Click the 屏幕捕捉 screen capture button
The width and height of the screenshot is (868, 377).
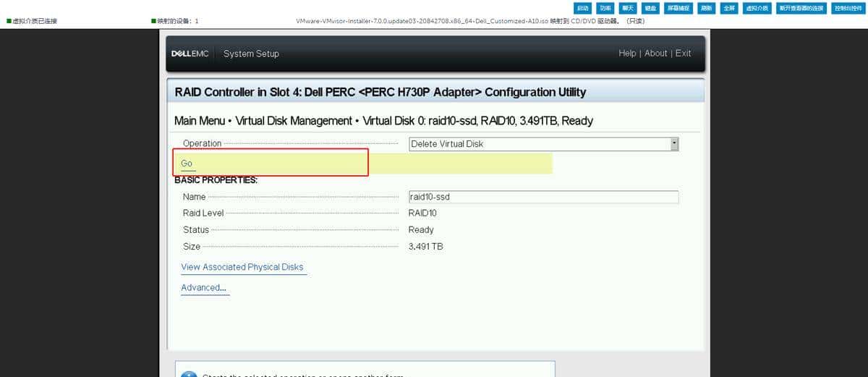tap(679, 8)
